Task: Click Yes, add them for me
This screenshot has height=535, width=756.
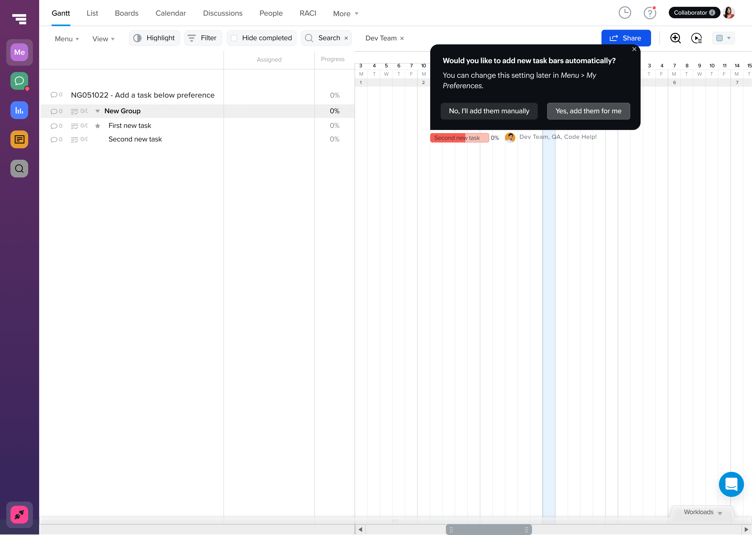Action: (x=588, y=111)
